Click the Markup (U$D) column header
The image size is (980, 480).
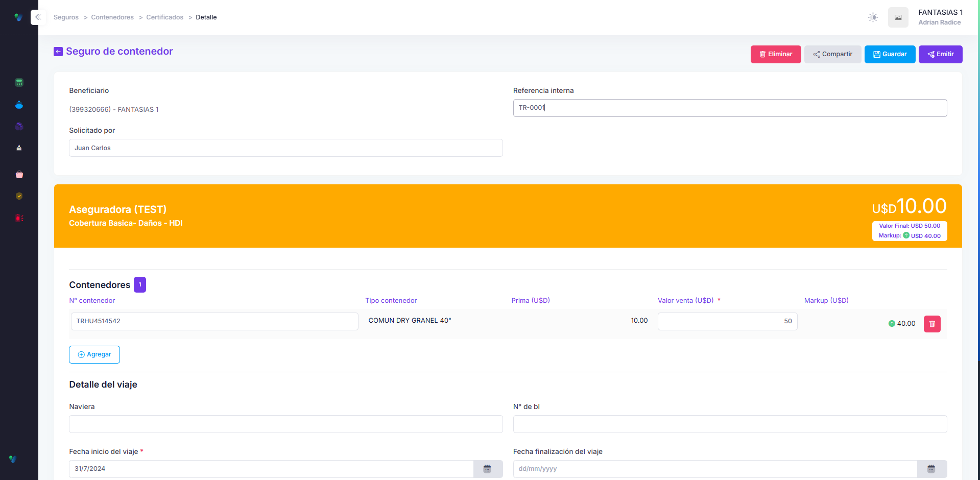pyautogui.click(x=826, y=301)
